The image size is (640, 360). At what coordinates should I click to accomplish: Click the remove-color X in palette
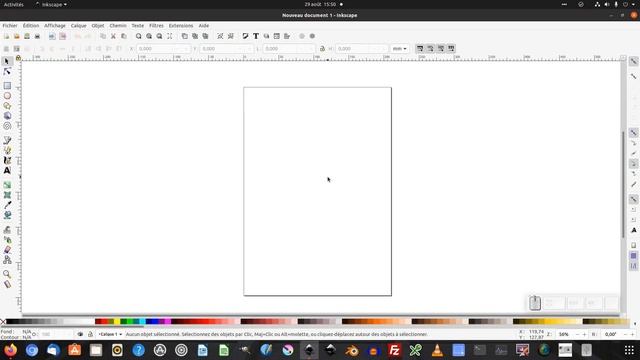(3, 322)
